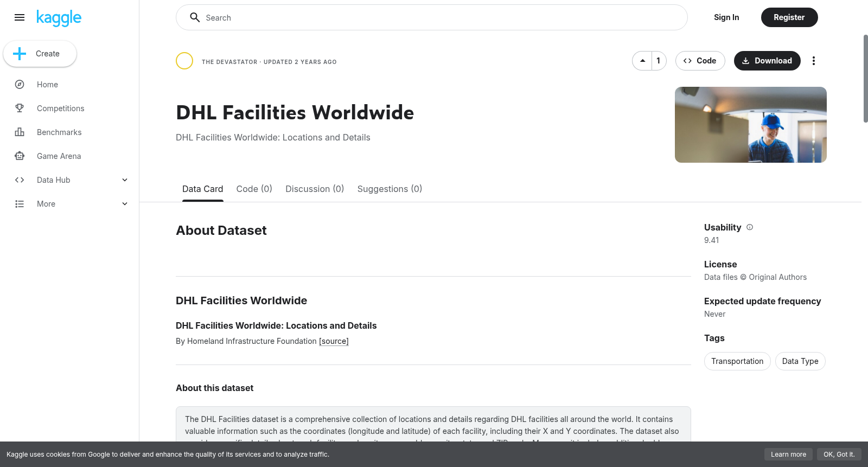Image resolution: width=868 pixels, height=467 pixels.
Task: Click the page vertical scrollbar
Action: tap(865, 79)
